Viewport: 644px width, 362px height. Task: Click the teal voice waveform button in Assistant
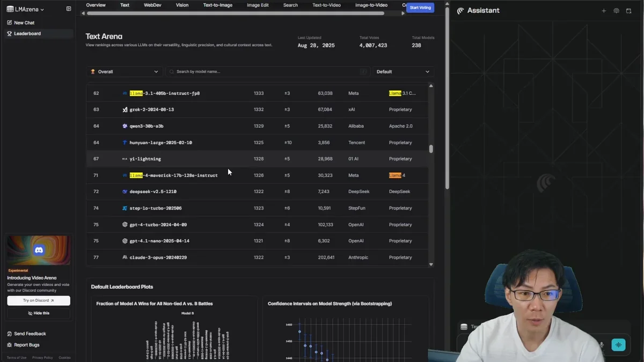point(618,345)
